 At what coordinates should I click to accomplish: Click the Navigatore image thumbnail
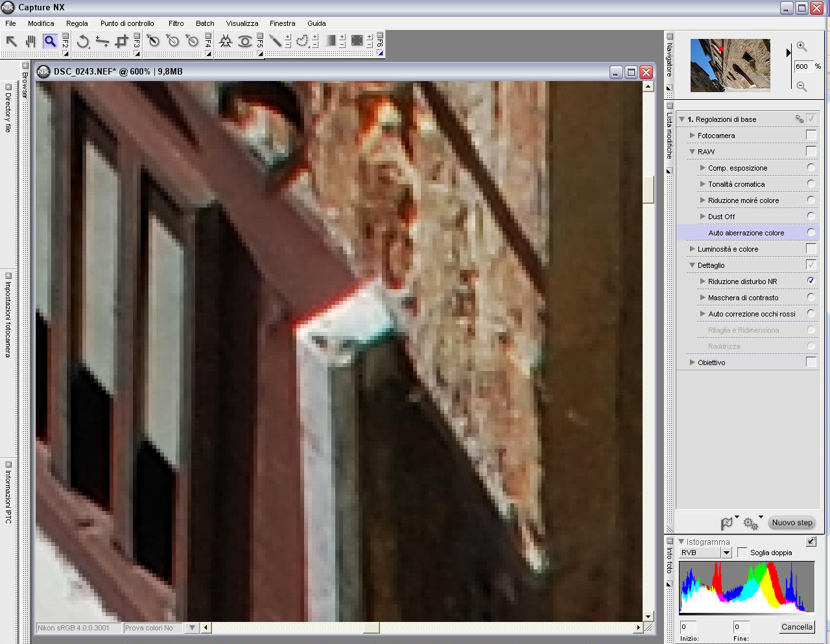(730, 64)
